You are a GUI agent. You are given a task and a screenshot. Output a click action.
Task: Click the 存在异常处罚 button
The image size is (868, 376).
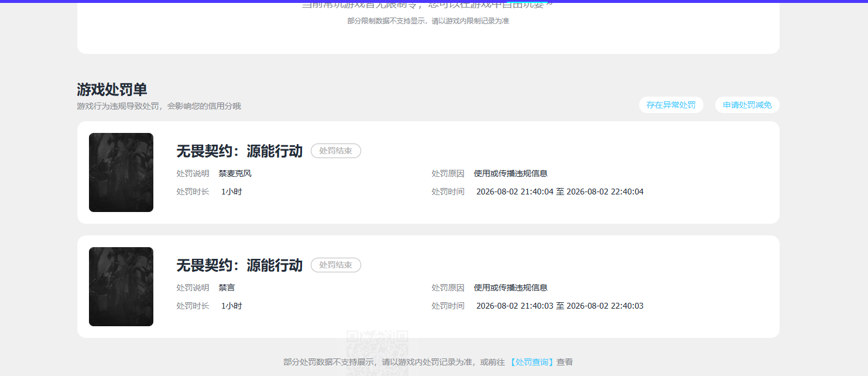pyautogui.click(x=671, y=105)
